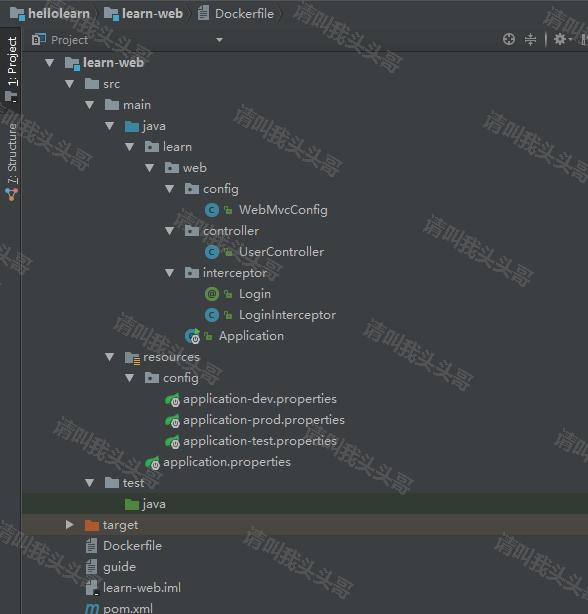Click the guide file icon
This screenshot has width=588, height=614.
point(91,567)
